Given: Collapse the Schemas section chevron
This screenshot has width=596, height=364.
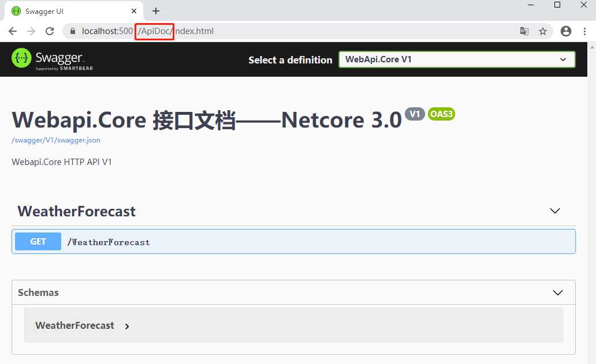Looking at the screenshot, I should click(x=558, y=292).
